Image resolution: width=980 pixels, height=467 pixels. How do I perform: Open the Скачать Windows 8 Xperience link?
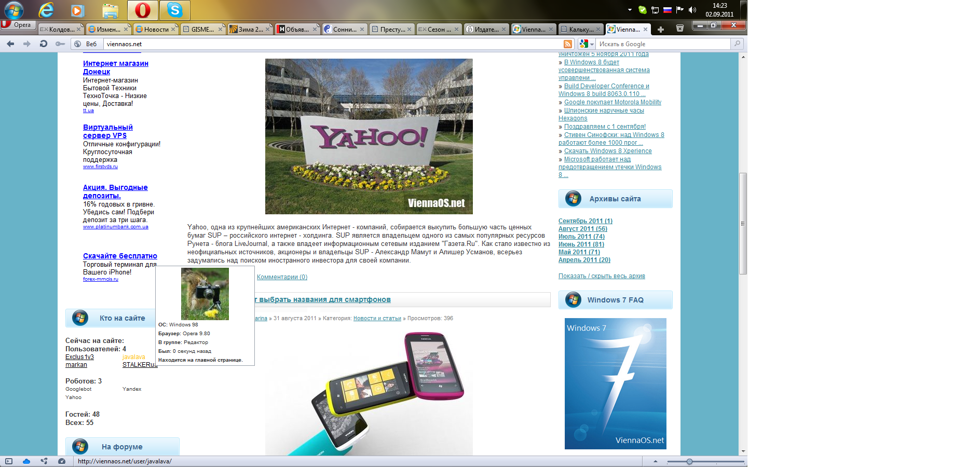[x=608, y=151]
